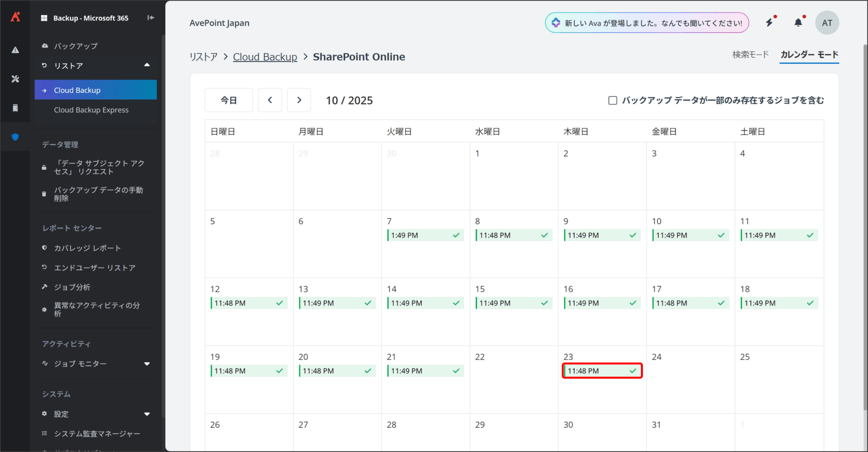Image resolution: width=868 pixels, height=452 pixels.
Task: Click the Ava assistant announcement banner
Action: [x=647, y=23]
